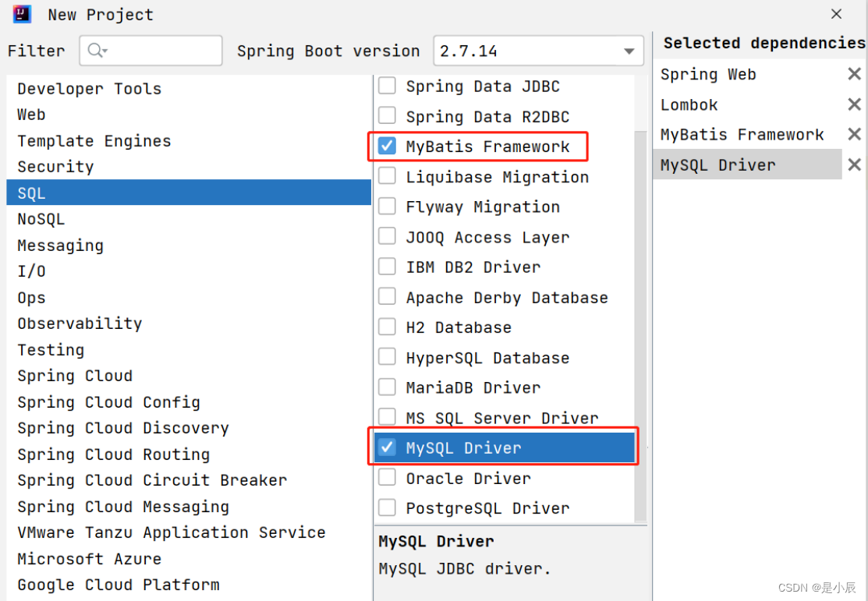Click the H2 Database label
This screenshot has width=868, height=601.
coord(459,327)
